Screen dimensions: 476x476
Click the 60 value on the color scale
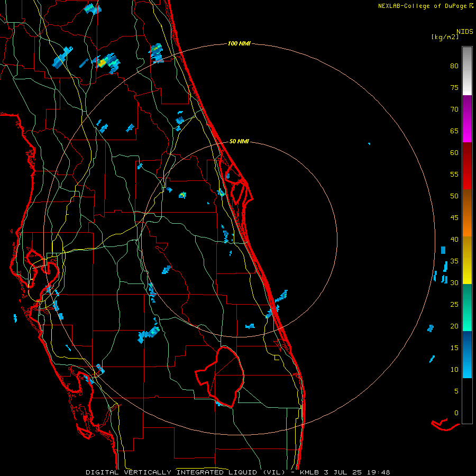pyautogui.click(x=454, y=153)
